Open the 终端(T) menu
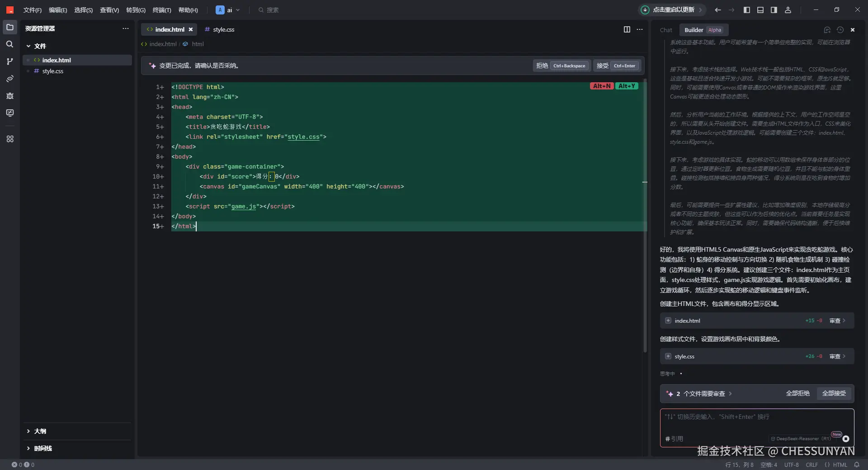Screen dimensions: 868x470 162,10
